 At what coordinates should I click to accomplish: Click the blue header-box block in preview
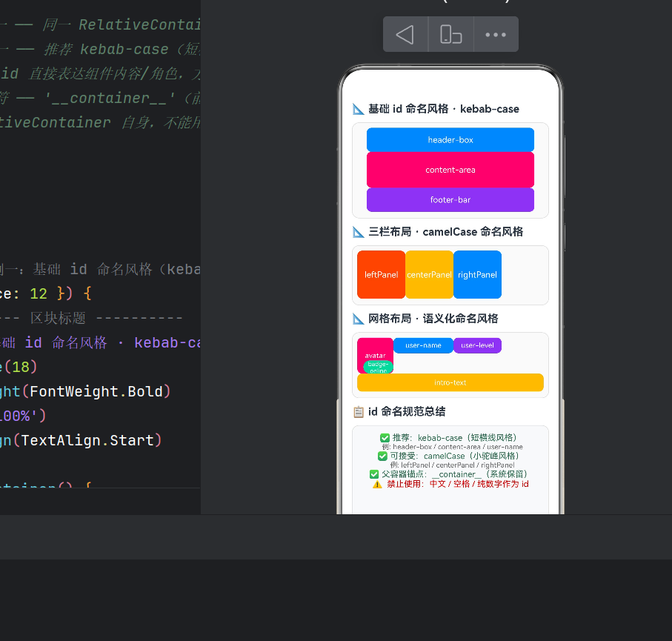[x=450, y=140]
